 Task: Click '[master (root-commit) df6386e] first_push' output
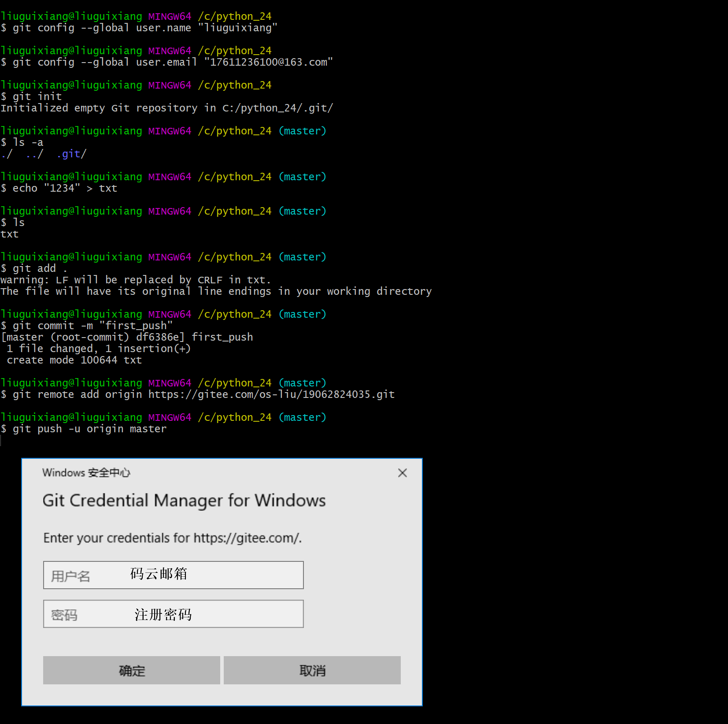click(x=127, y=337)
